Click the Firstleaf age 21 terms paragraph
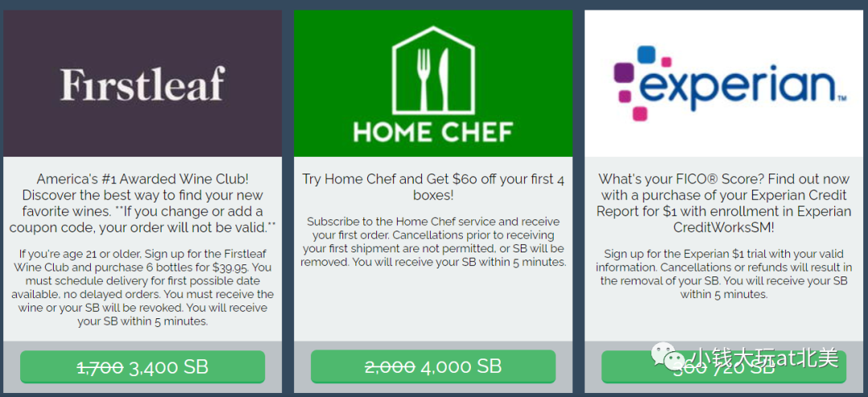Image resolution: width=868 pixels, height=397 pixels. (x=142, y=287)
